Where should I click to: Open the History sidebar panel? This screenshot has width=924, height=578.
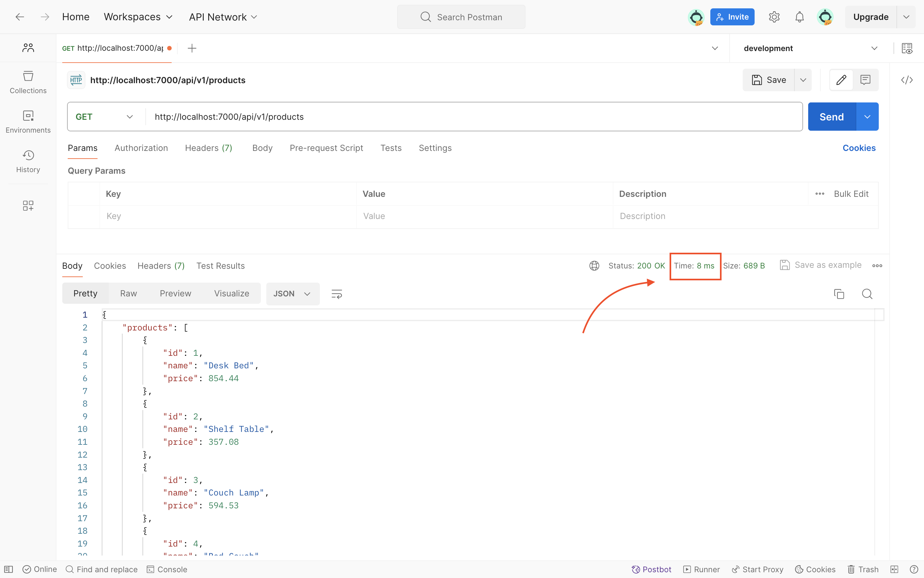click(28, 161)
